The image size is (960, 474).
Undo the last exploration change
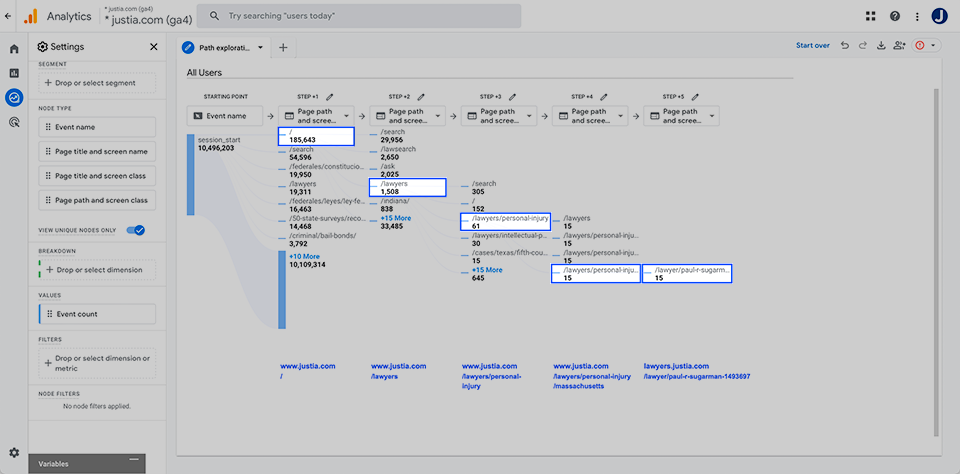(x=845, y=46)
